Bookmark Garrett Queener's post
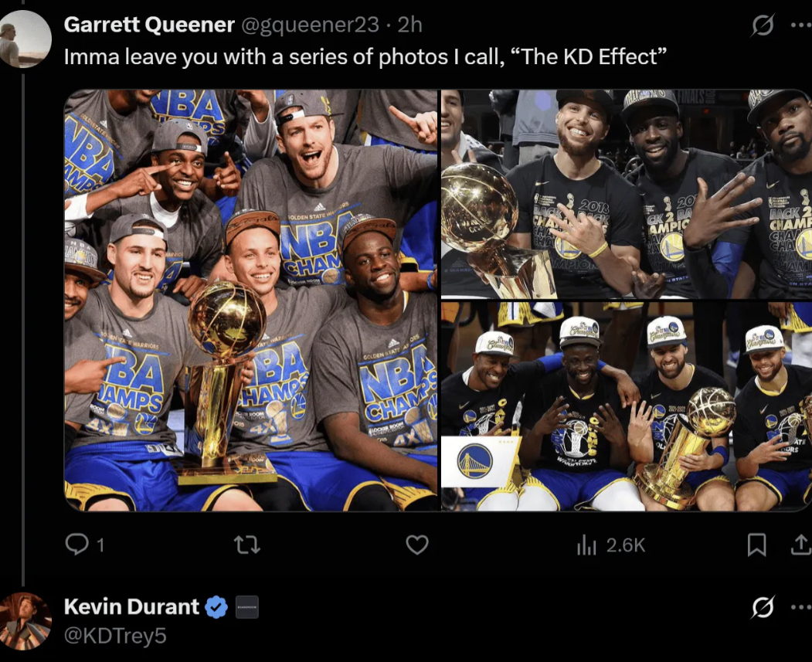812x662 pixels. (756, 545)
